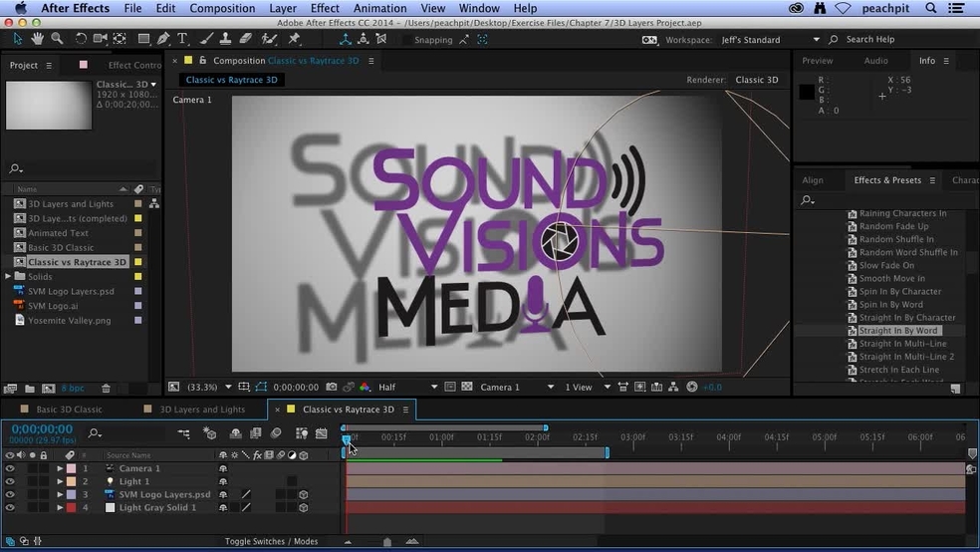
Task: Open the Composition menu
Action: click(222, 8)
